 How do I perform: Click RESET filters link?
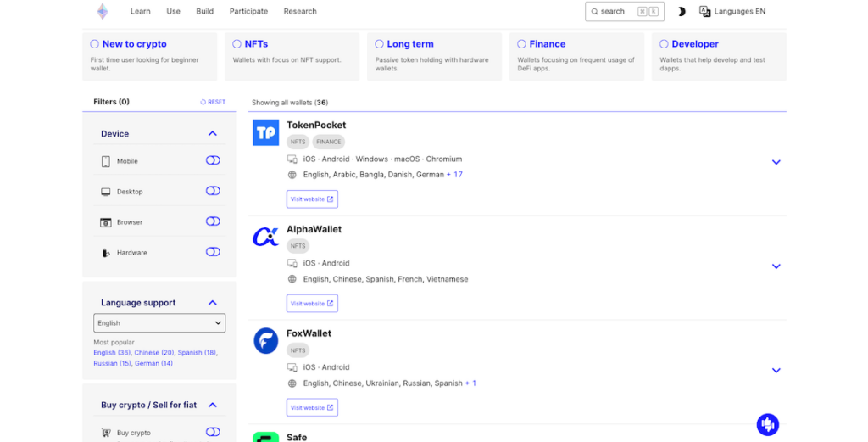point(213,102)
